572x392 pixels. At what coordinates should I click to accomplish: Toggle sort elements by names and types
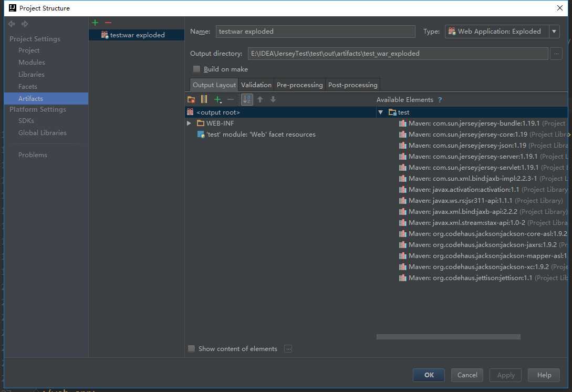tap(247, 99)
